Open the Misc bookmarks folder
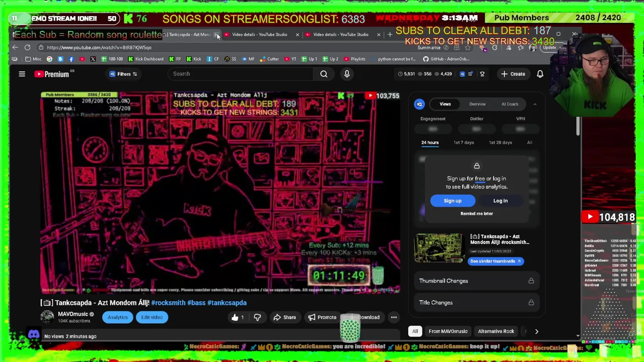This screenshot has width=644, height=362. click(x=33, y=59)
